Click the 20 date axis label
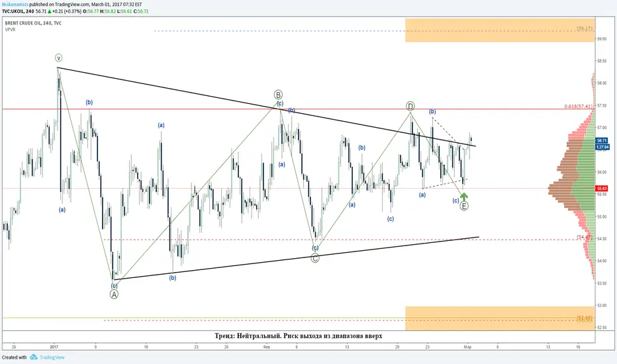This screenshot has height=364, width=617. tap(397, 347)
